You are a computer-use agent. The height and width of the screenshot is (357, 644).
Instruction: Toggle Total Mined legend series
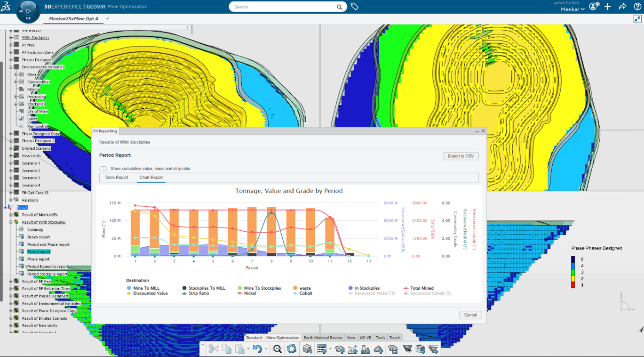tap(418, 288)
